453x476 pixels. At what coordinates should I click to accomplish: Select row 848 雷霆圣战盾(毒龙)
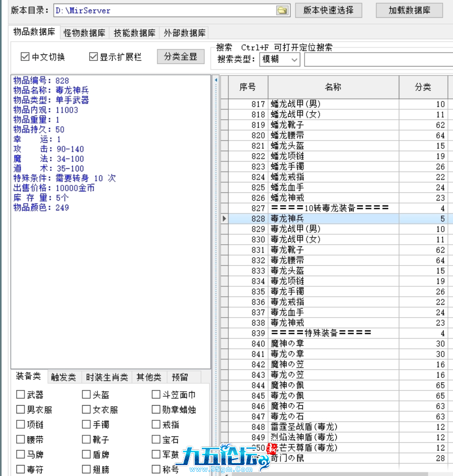pos(337,427)
